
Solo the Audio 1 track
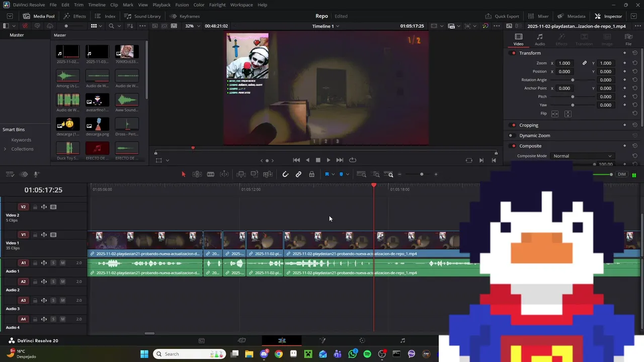coord(53,263)
